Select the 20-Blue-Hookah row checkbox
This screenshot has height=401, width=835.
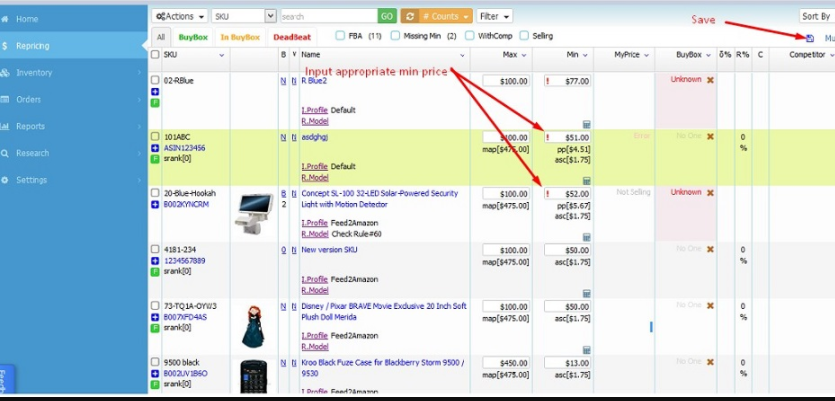tap(155, 193)
